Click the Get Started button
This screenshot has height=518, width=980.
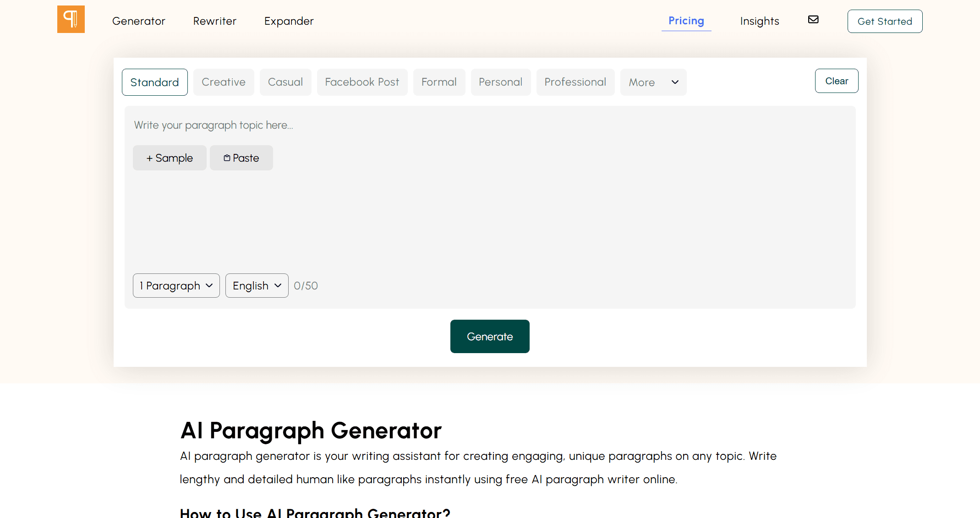884,22
